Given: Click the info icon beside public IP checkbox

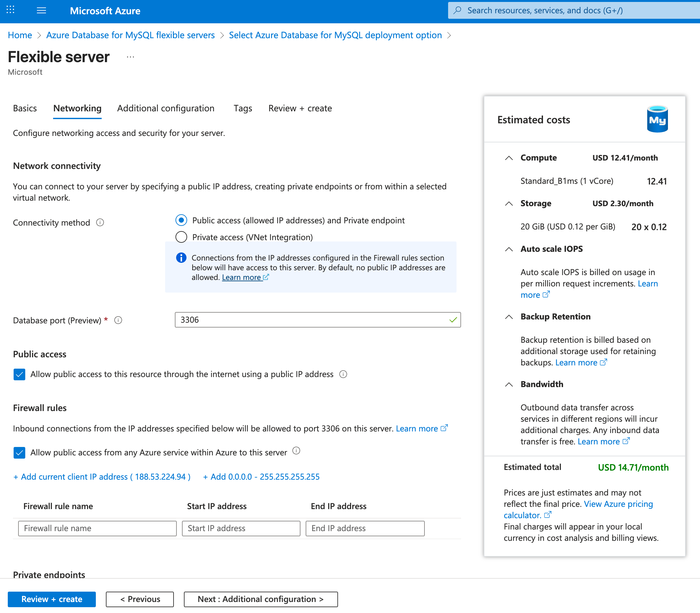Looking at the screenshot, I should [x=343, y=374].
